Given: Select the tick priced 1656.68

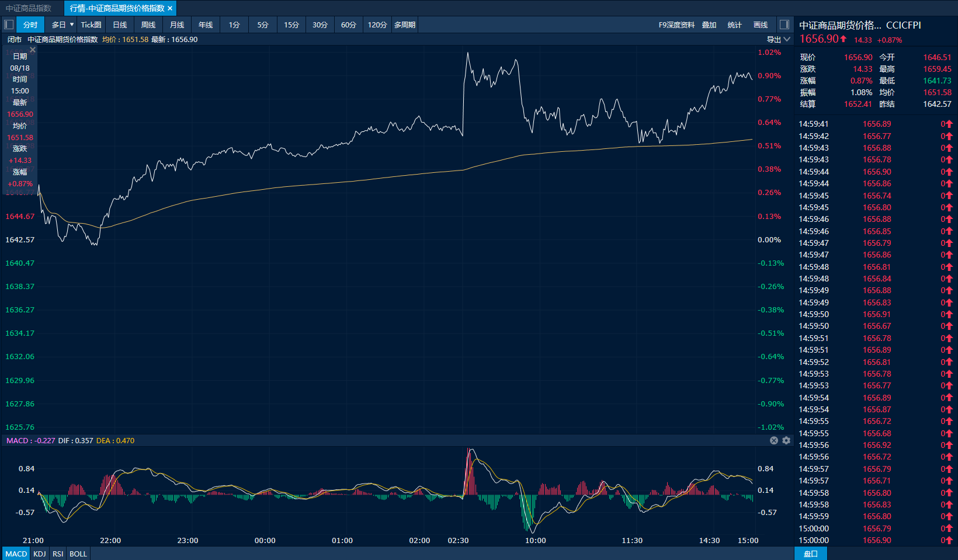Looking at the screenshot, I should 877,433.
